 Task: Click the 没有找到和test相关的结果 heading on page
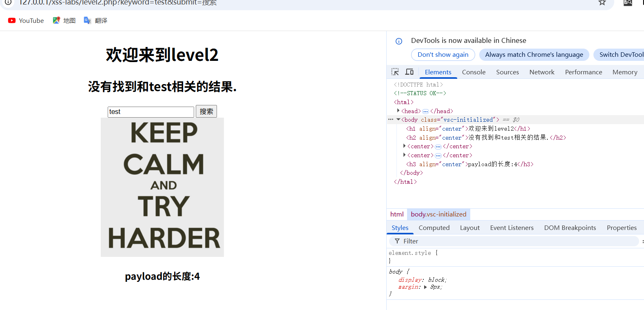pos(162,87)
